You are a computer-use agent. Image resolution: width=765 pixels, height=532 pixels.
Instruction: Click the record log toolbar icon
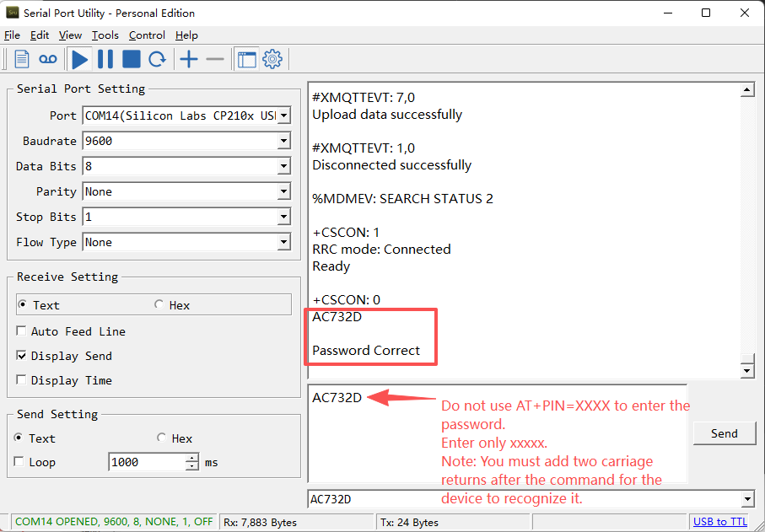click(x=48, y=60)
